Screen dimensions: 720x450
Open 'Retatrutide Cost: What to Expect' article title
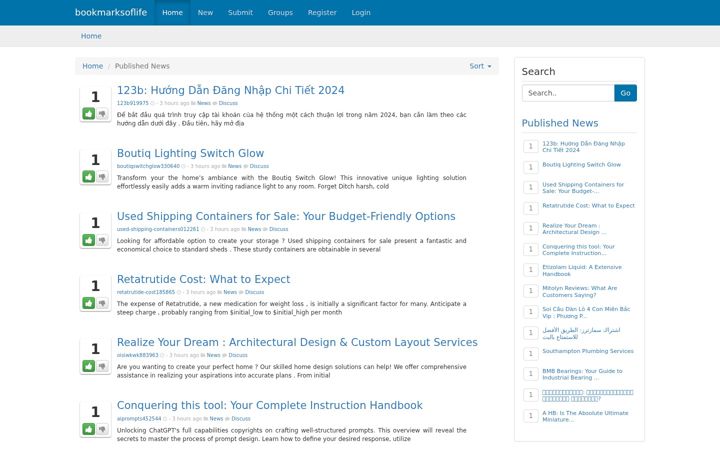click(x=203, y=279)
